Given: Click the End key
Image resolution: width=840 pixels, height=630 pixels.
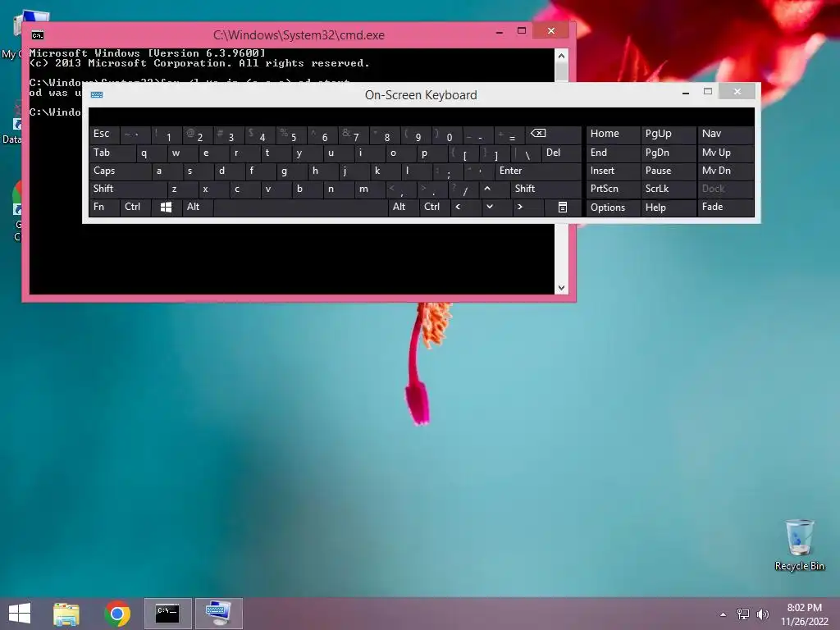Looking at the screenshot, I should (x=613, y=153).
